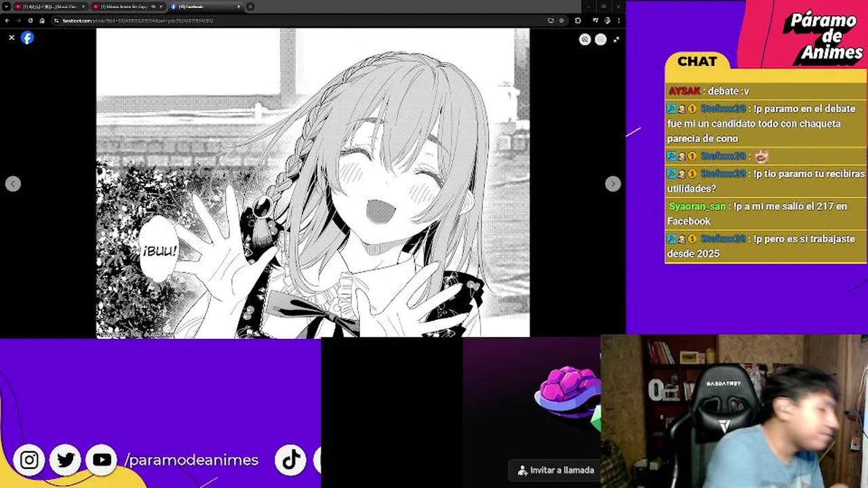This screenshot has width=868, height=488.
Task: Open the tab search dropdown
Action: 6,7
